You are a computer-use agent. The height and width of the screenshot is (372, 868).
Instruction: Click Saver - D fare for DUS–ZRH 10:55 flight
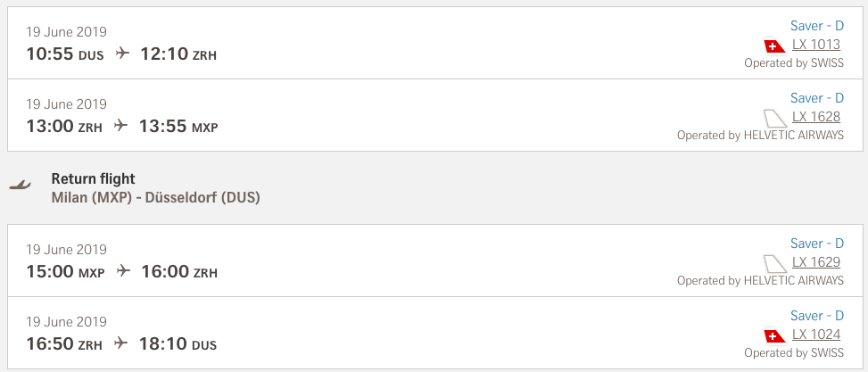point(816,26)
